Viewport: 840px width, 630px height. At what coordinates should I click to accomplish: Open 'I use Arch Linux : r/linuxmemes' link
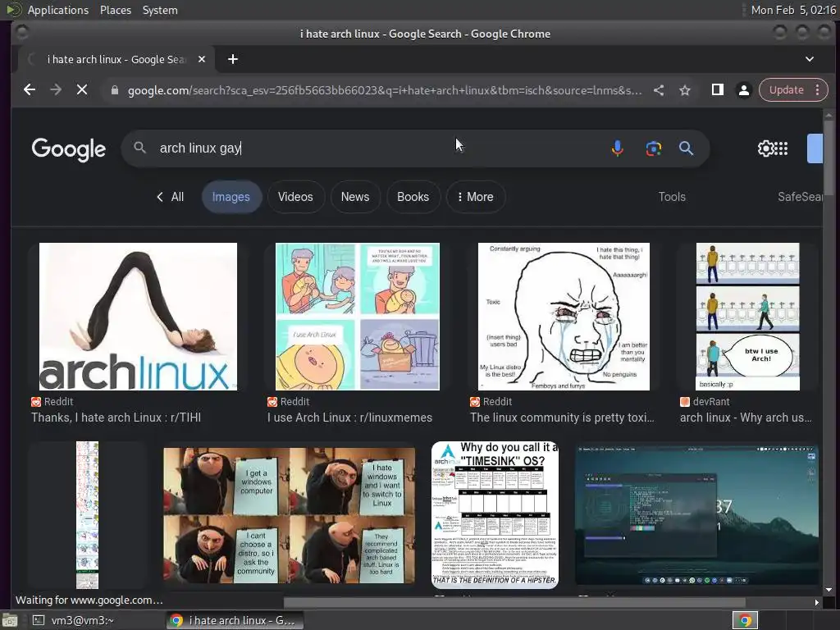(x=349, y=418)
